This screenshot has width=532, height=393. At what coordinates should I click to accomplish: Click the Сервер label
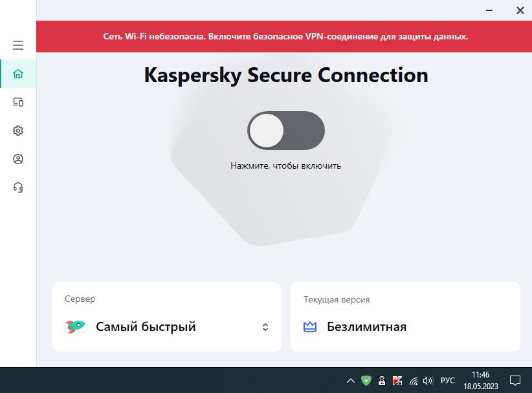point(80,299)
